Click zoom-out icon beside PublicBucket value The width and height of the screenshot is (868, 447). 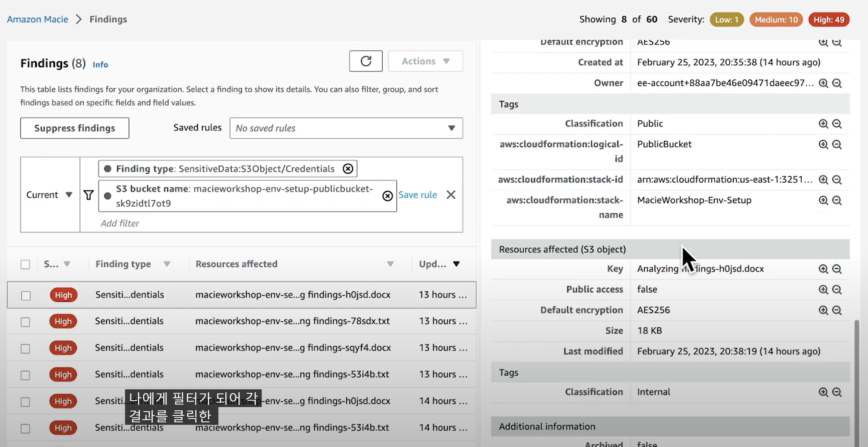(837, 144)
